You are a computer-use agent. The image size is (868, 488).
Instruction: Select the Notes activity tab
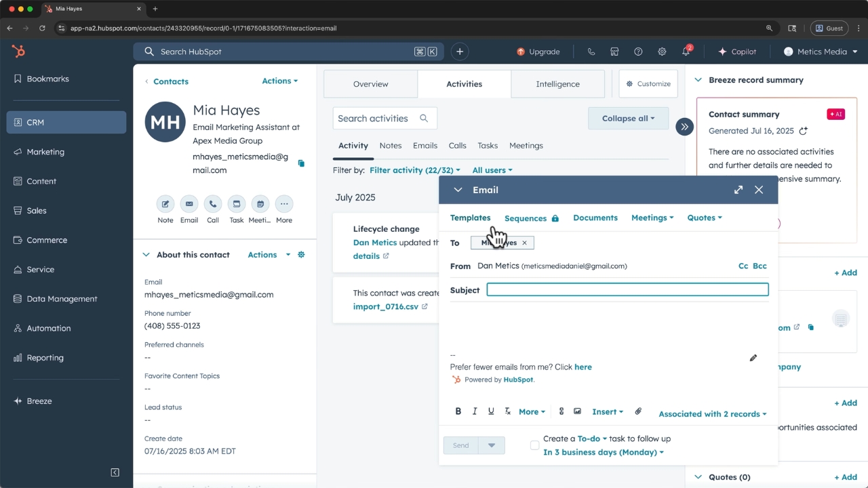pos(391,146)
